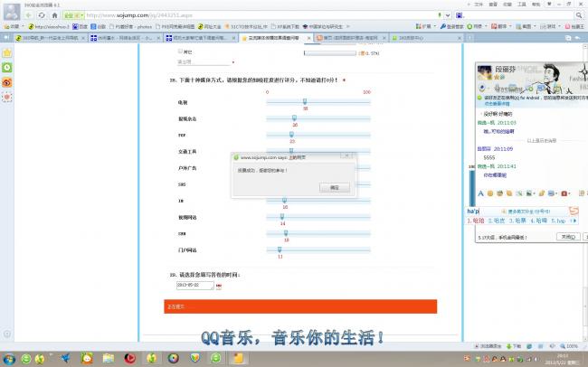Confirm the sojump alert with 确定
Image resolution: width=588 pixels, height=367 pixels.
coord(335,187)
